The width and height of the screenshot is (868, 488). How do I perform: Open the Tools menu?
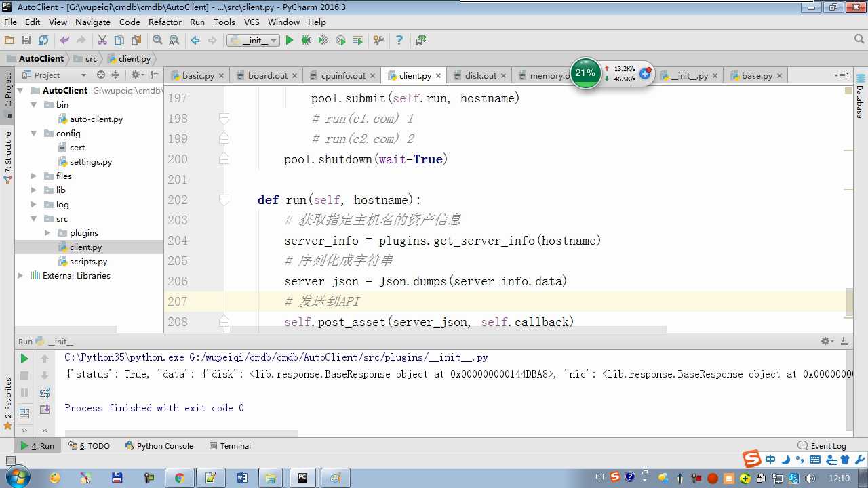(x=224, y=22)
